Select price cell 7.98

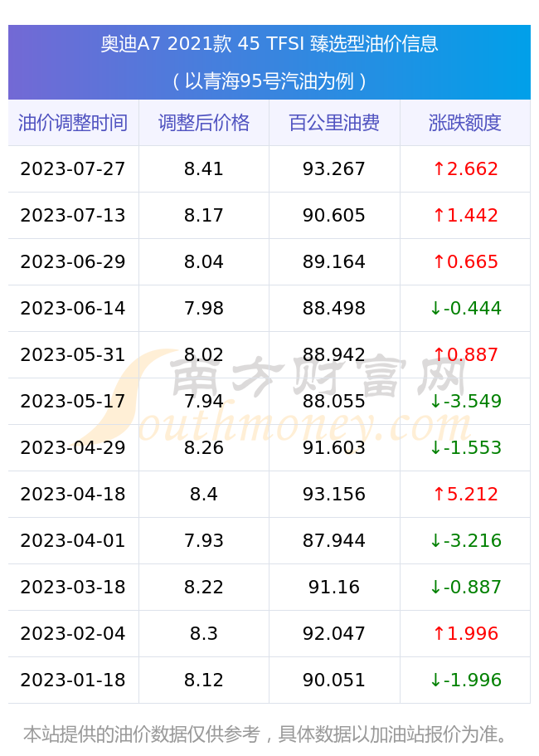(x=204, y=308)
